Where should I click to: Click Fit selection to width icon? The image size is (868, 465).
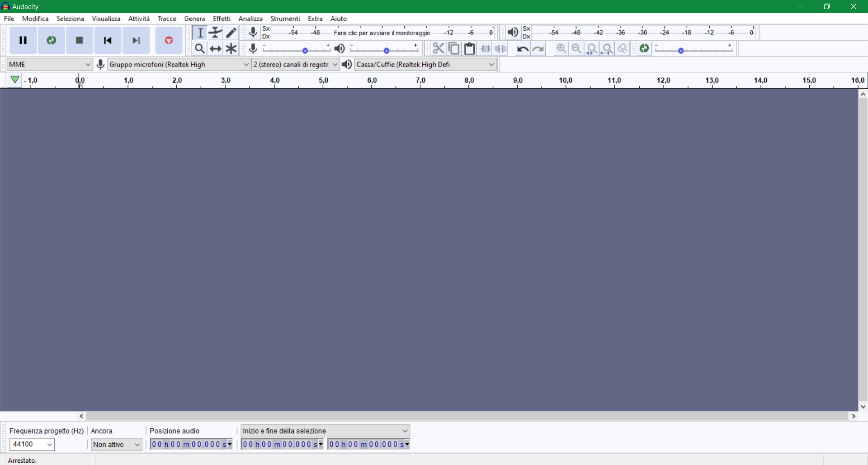592,48
